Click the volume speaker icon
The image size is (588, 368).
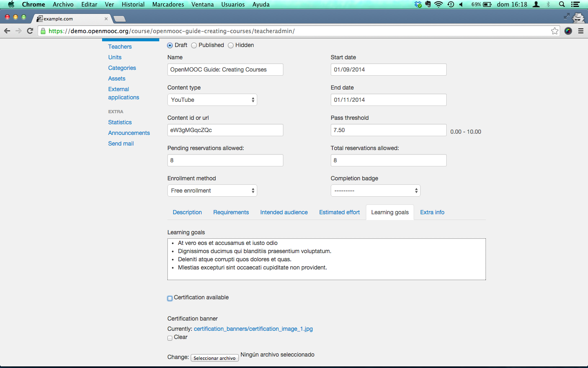[461, 4]
